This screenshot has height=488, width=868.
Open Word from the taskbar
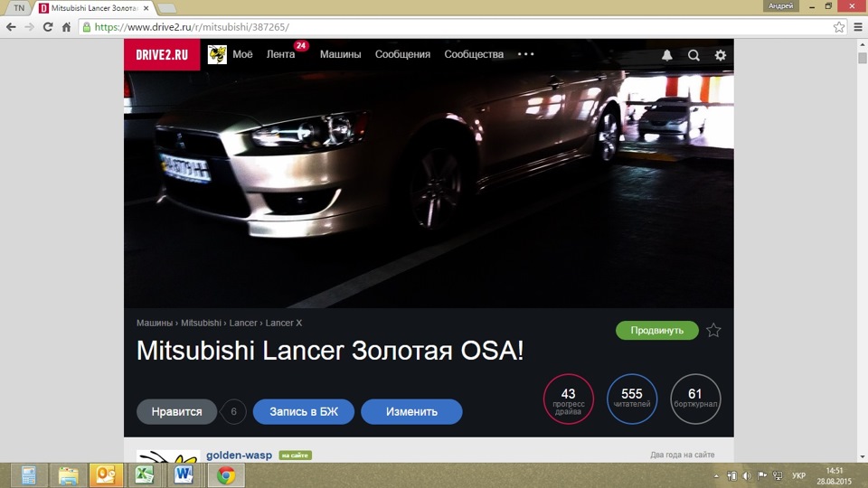[x=184, y=475]
